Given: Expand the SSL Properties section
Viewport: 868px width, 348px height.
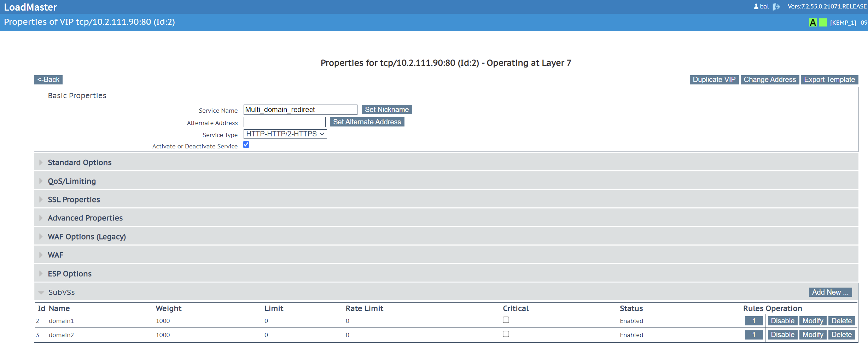Looking at the screenshot, I should 446,200.
